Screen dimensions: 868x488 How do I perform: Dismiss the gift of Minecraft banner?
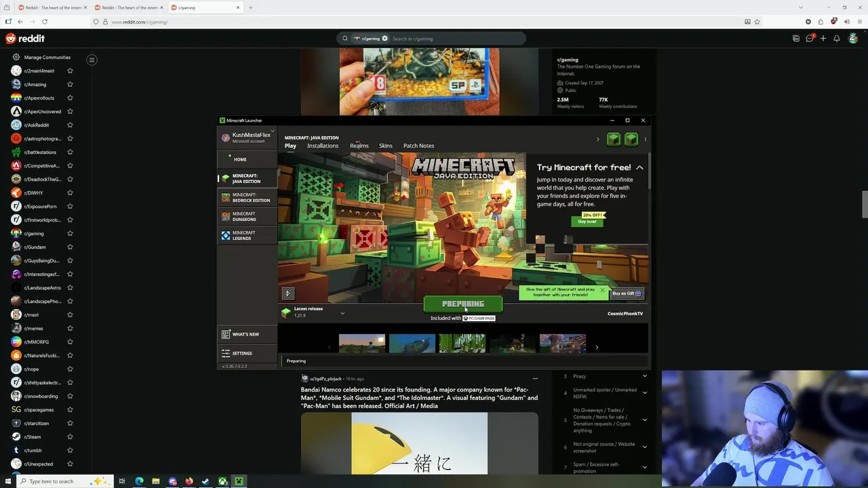coord(601,290)
